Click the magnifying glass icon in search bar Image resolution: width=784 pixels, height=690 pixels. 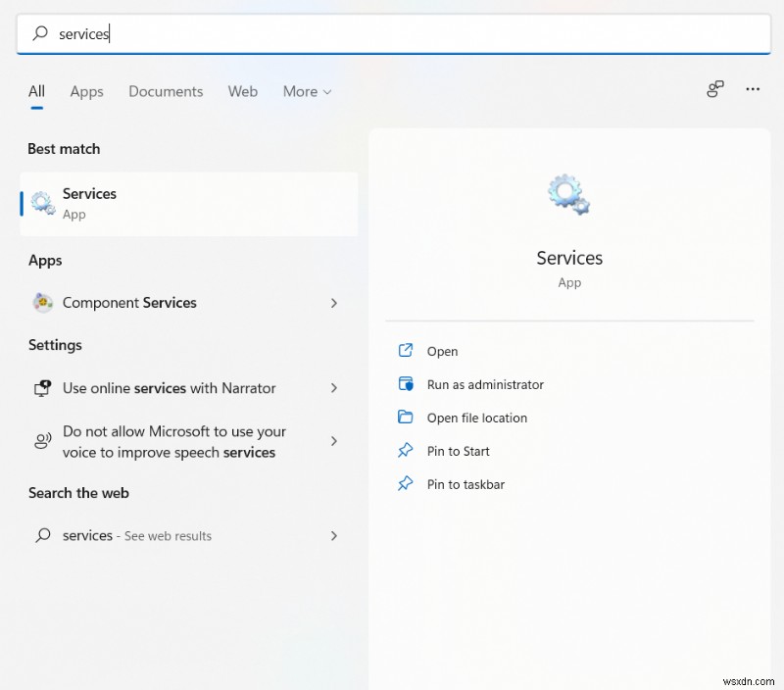[x=40, y=34]
